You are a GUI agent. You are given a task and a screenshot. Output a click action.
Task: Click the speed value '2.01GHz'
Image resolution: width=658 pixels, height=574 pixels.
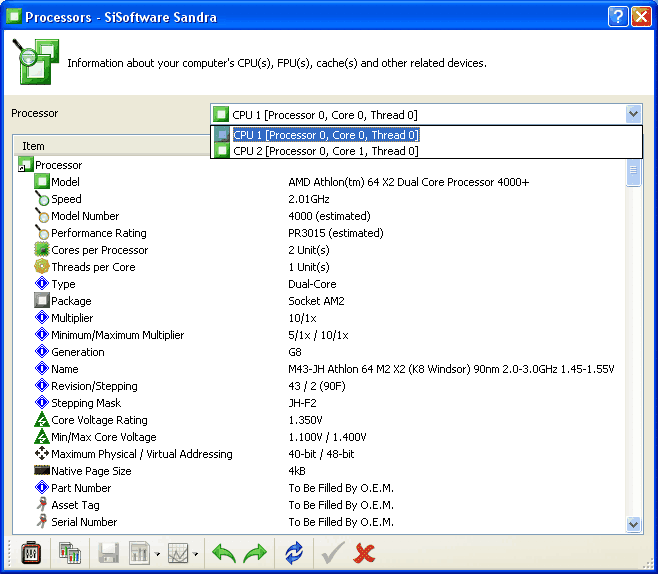point(308,199)
